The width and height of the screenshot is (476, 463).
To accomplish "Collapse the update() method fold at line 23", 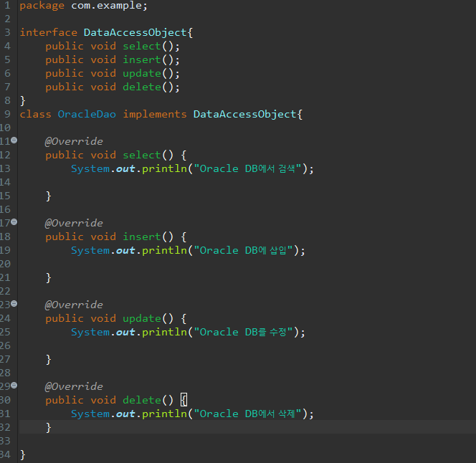I will click(14, 304).
